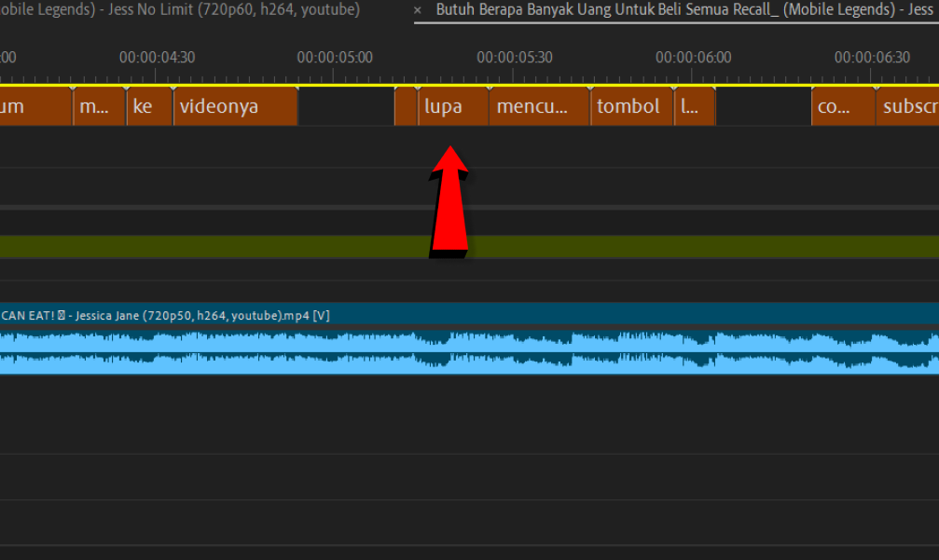Select the 'videonya' caption clip
Image resolution: width=939 pixels, height=560 pixels.
[x=234, y=106]
